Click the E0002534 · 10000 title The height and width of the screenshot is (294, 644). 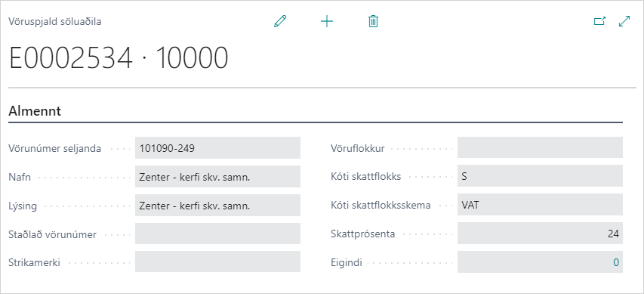119,58
